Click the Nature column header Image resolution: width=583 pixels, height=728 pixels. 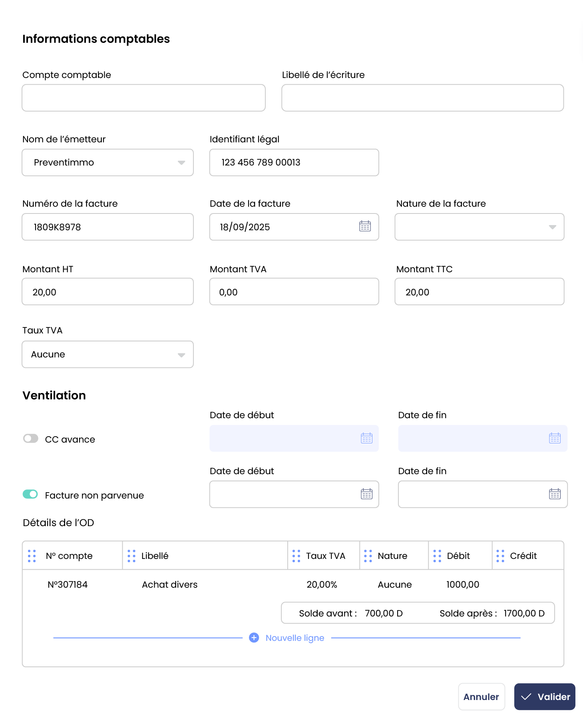click(x=392, y=556)
